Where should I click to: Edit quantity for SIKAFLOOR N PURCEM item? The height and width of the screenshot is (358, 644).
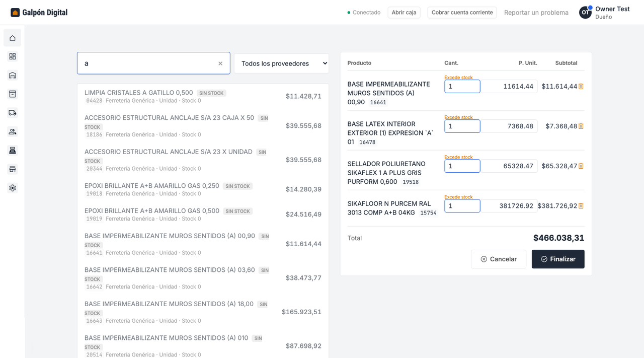click(462, 206)
